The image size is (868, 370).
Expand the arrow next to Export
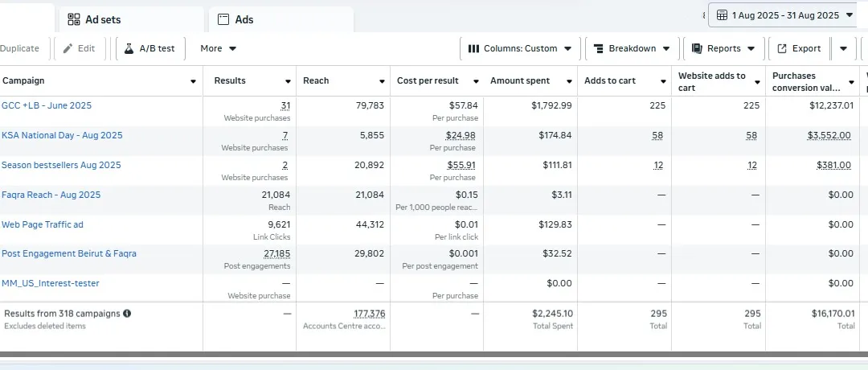point(843,48)
